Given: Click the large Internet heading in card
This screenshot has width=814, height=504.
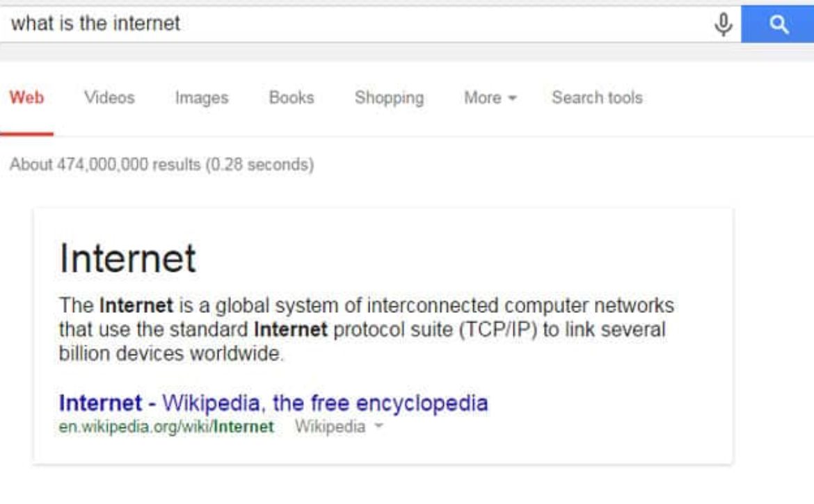Looking at the screenshot, I should click(128, 258).
